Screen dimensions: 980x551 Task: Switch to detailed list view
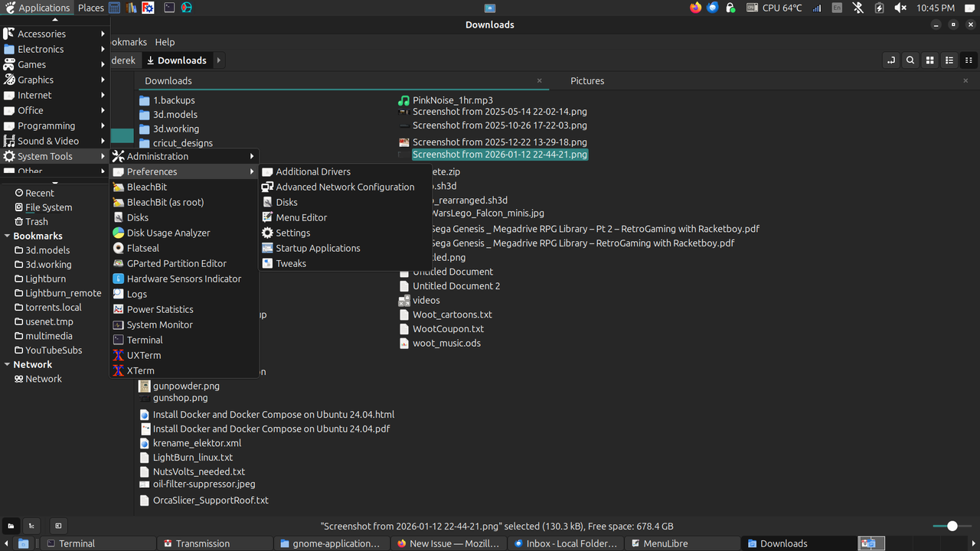(x=949, y=60)
